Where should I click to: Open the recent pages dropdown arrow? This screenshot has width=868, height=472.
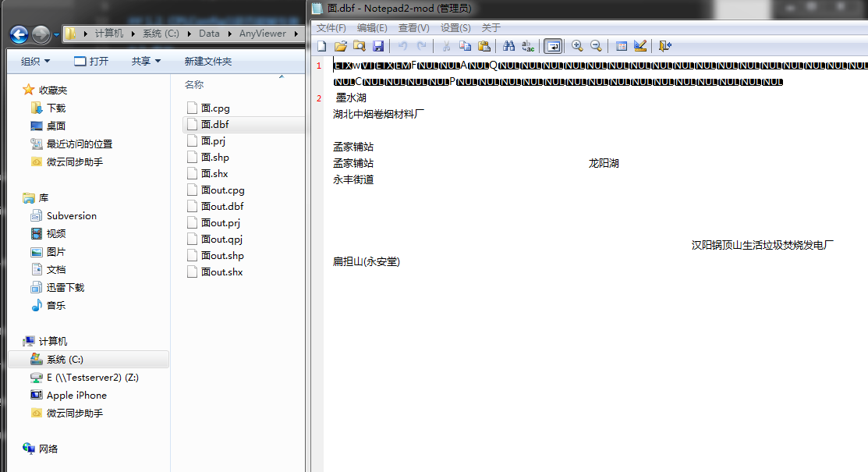(x=56, y=35)
